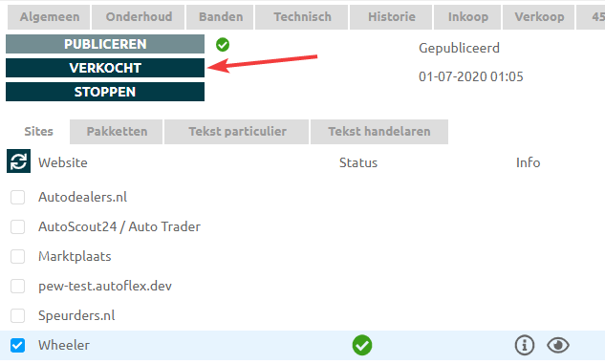The image size is (605, 364).
Task: Go to the Onderhoud tab
Action: (x=138, y=17)
